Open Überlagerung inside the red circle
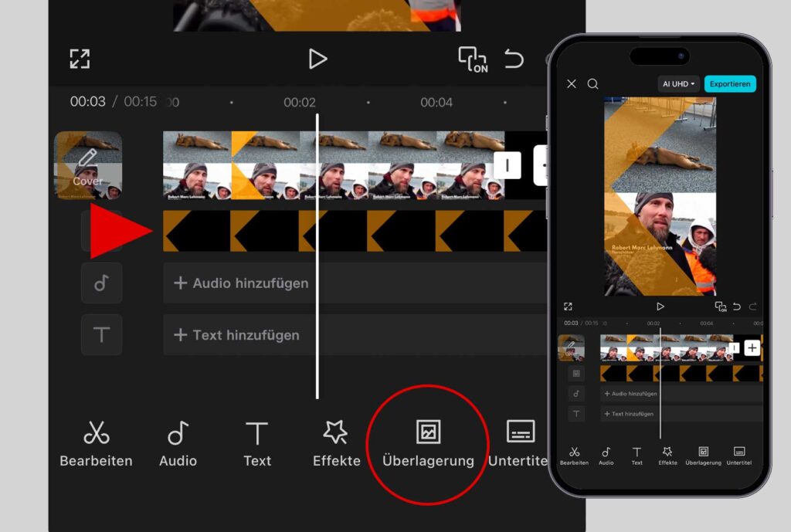This screenshot has height=532, width=791. coord(428,442)
